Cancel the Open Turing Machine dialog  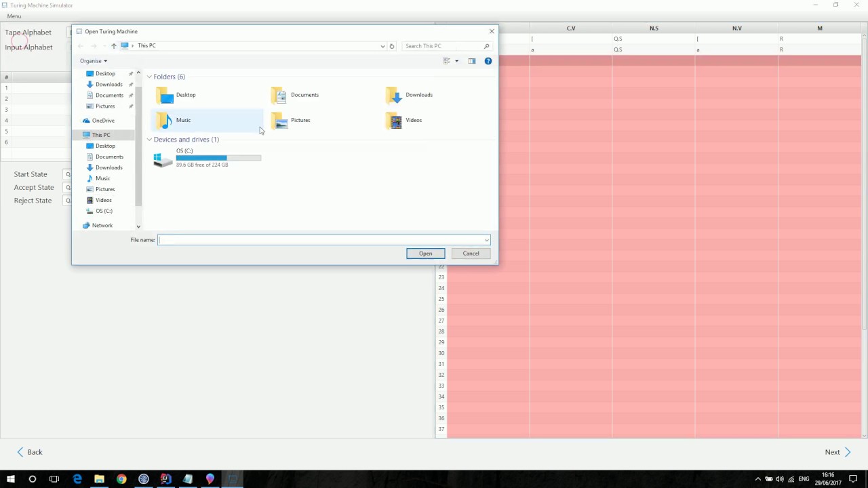click(x=471, y=253)
